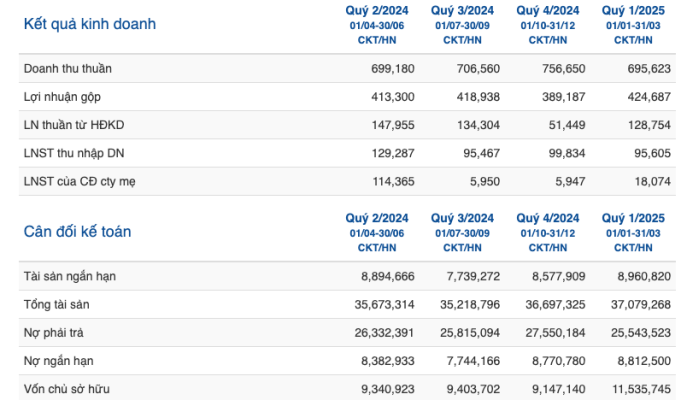The height and width of the screenshot is (400, 681).
Task: Click the Nợ phải trả row label
Action: (53, 333)
